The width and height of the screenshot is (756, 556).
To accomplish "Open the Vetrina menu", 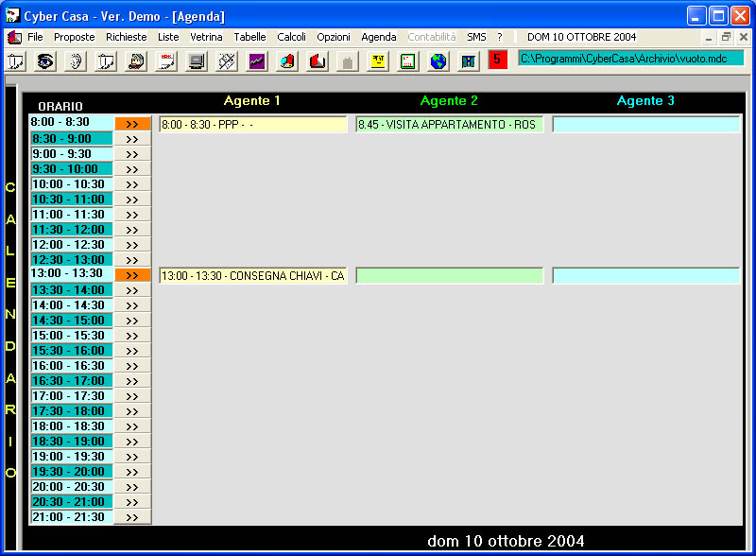I will [206, 37].
